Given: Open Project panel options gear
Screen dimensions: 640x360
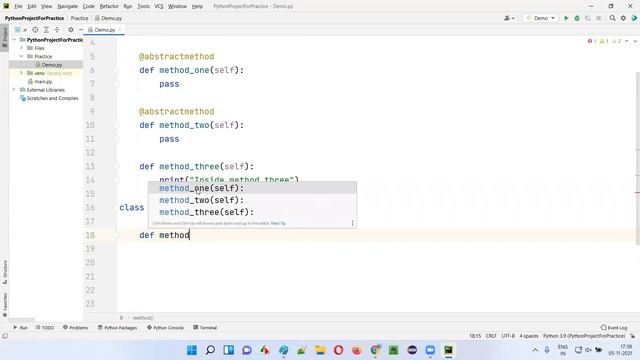Looking at the screenshot, I should click(x=71, y=30).
